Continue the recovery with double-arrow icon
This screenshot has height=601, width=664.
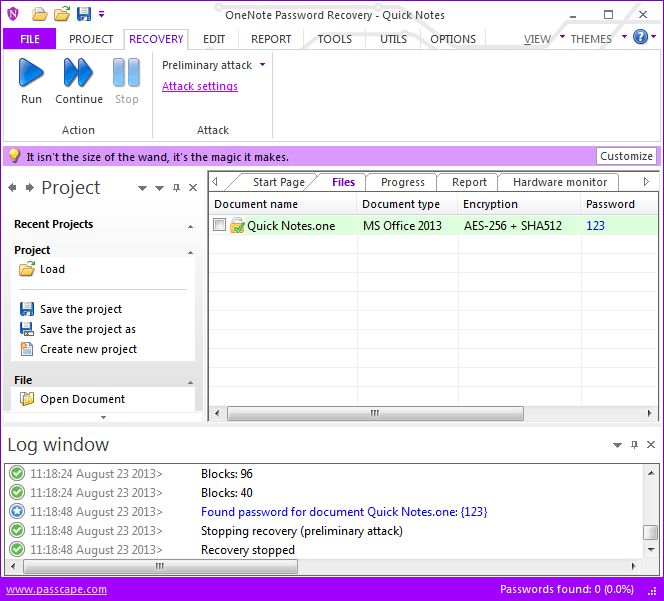(x=78, y=73)
